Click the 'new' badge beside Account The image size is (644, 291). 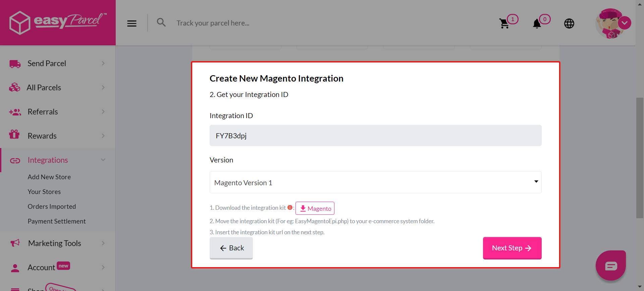point(63,266)
